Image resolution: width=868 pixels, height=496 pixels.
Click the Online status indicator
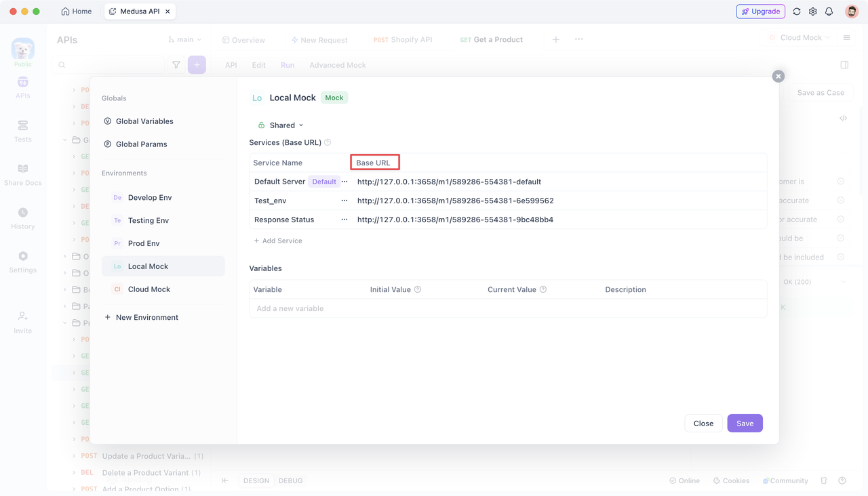[x=684, y=480]
